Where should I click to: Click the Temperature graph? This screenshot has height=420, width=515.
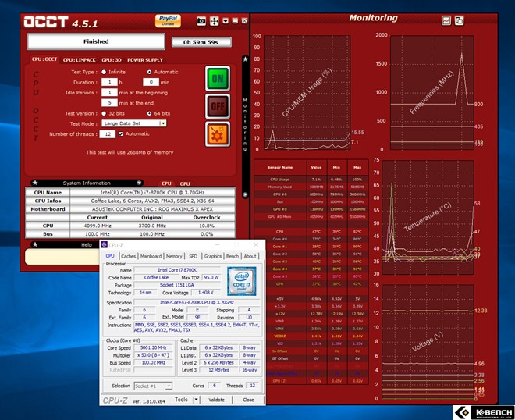tap(428, 218)
